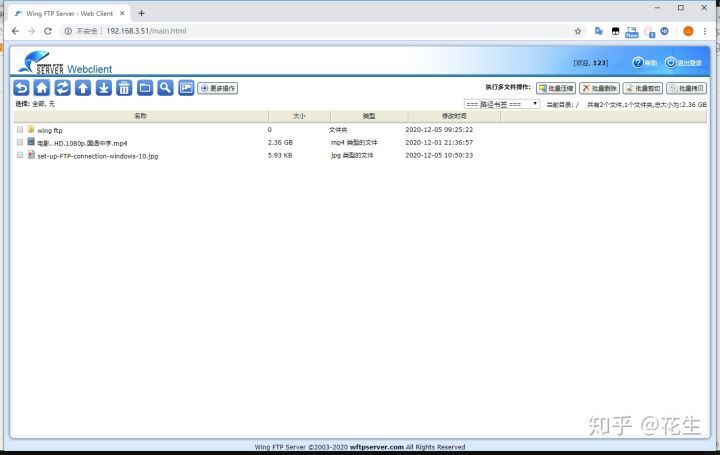The width and height of the screenshot is (720, 455).
Task: Click the browser back arrow
Action: (x=15, y=31)
